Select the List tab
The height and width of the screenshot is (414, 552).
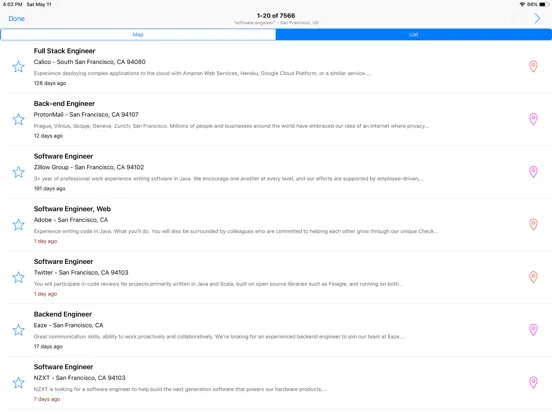pyautogui.click(x=414, y=34)
